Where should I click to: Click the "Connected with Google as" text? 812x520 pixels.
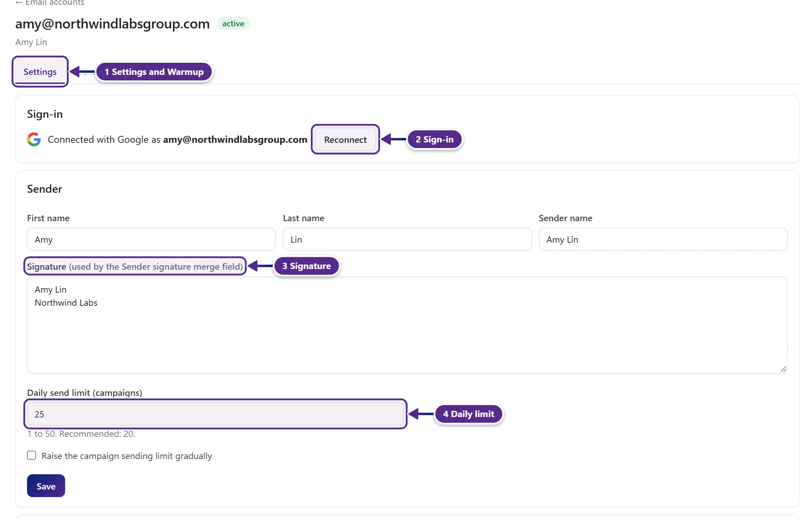(104, 139)
